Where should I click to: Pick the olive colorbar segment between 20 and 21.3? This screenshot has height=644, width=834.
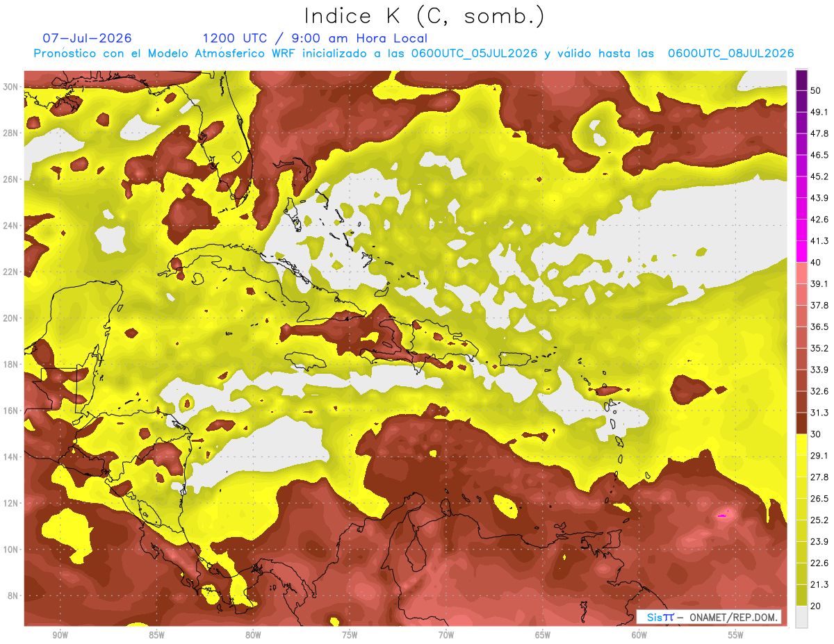coord(801,595)
